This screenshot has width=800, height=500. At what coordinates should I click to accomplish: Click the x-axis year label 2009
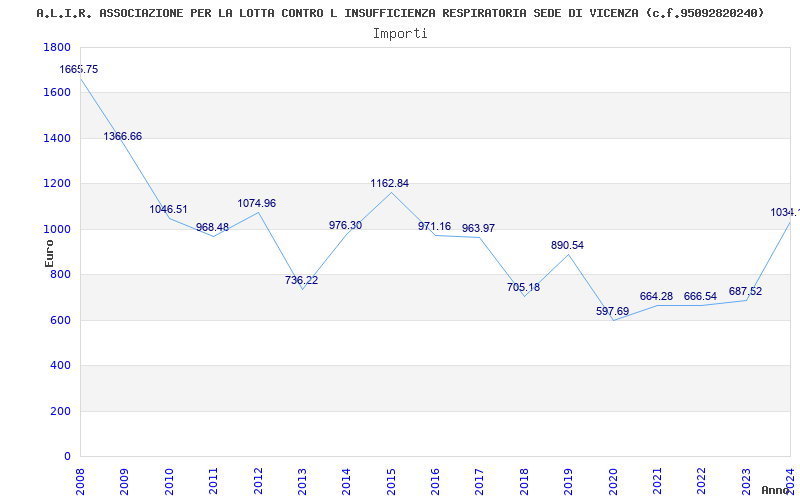tap(124, 481)
